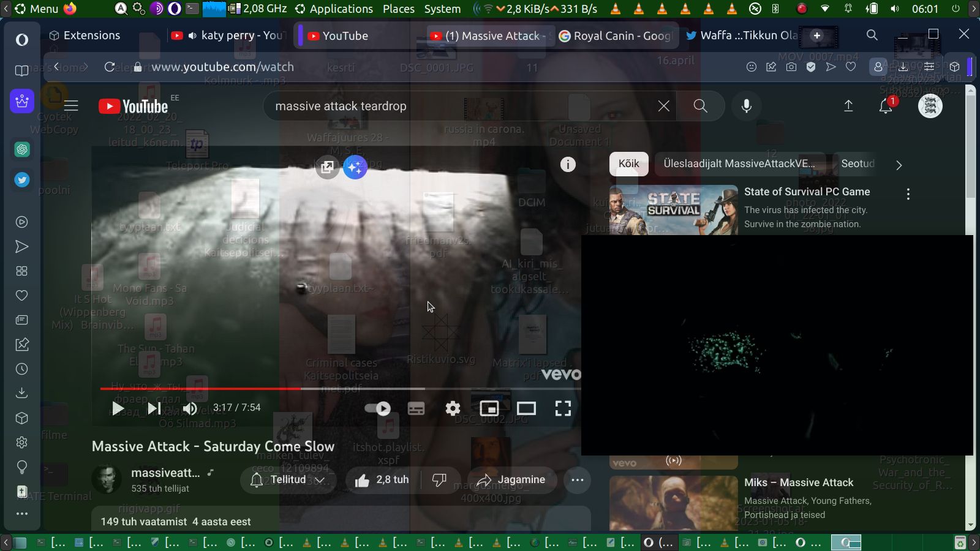Toggle the miniplayer in the video player
The height and width of the screenshot is (551, 980).
click(489, 408)
